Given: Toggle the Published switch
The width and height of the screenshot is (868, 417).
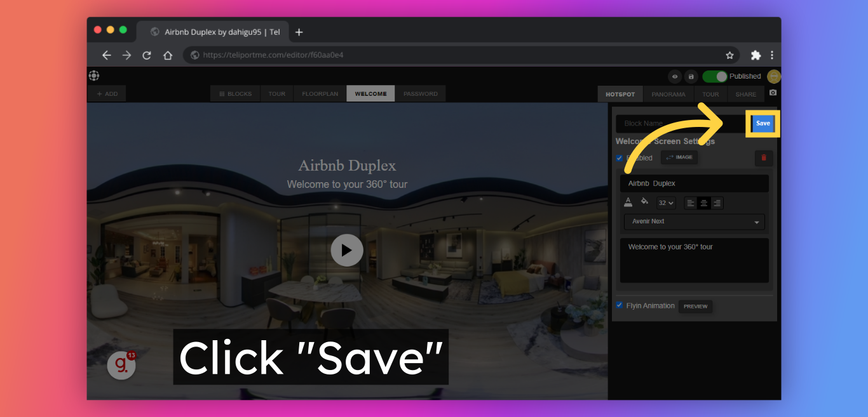Looking at the screenshot, I should 715,76.
